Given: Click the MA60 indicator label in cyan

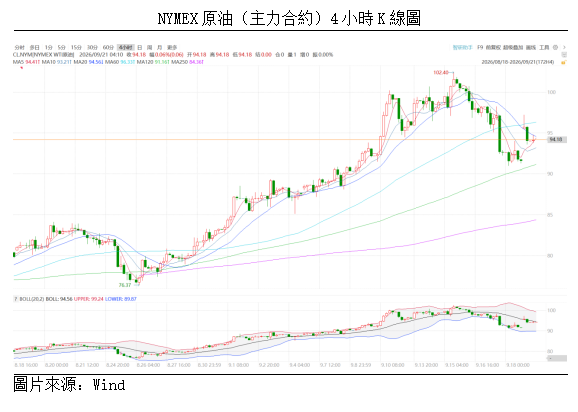Looking at the screenshot, I should pyautogui.click(x=120, y=62).
